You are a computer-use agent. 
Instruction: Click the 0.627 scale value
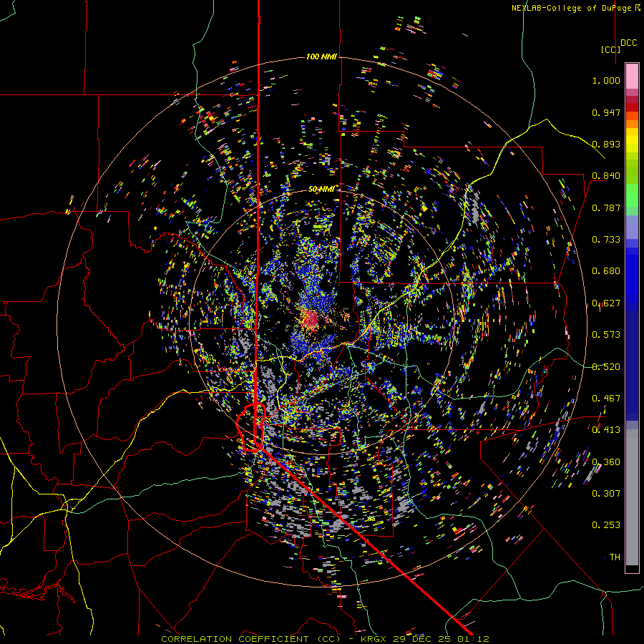606,303
